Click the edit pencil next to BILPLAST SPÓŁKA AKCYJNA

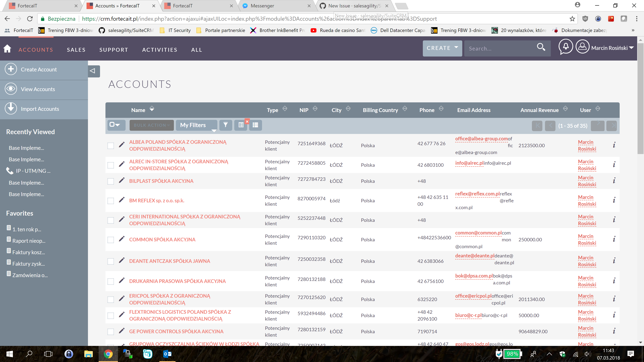pos(122,181)
